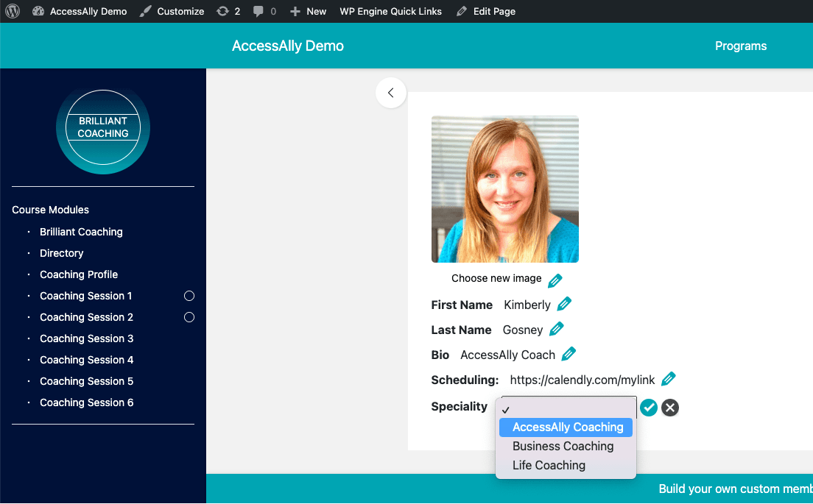Open the WordPress logo menu
Screen dimensions: 813x504
(13, 11)
